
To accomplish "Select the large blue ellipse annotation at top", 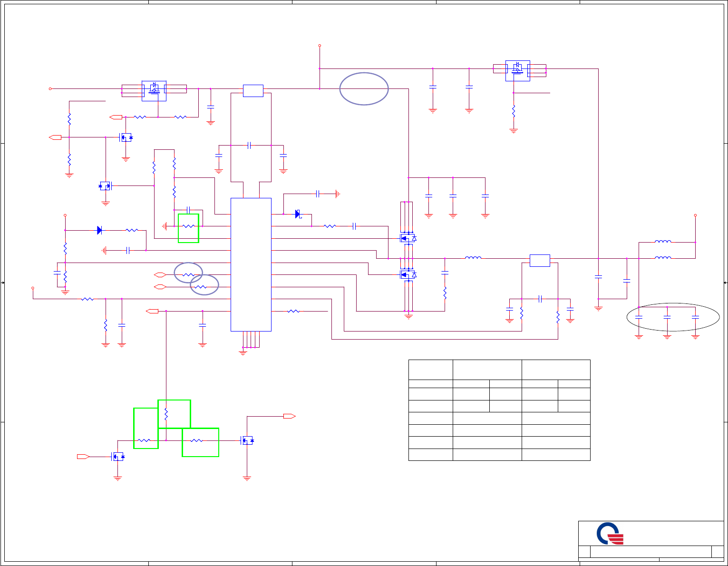I will pos(364,88).
